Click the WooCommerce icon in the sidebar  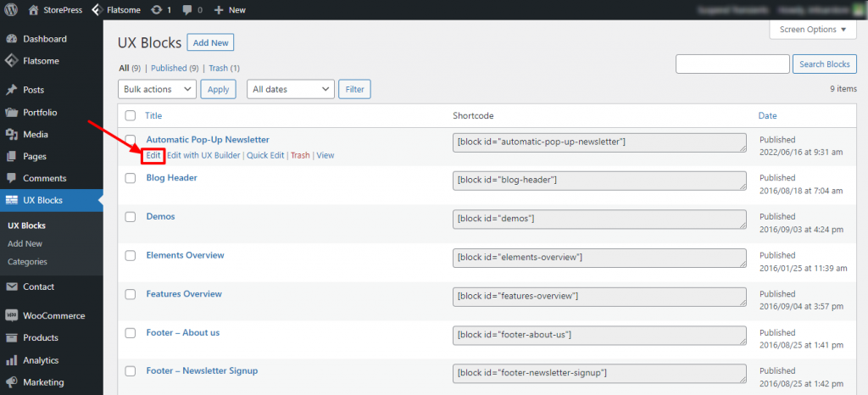point(11,316)
